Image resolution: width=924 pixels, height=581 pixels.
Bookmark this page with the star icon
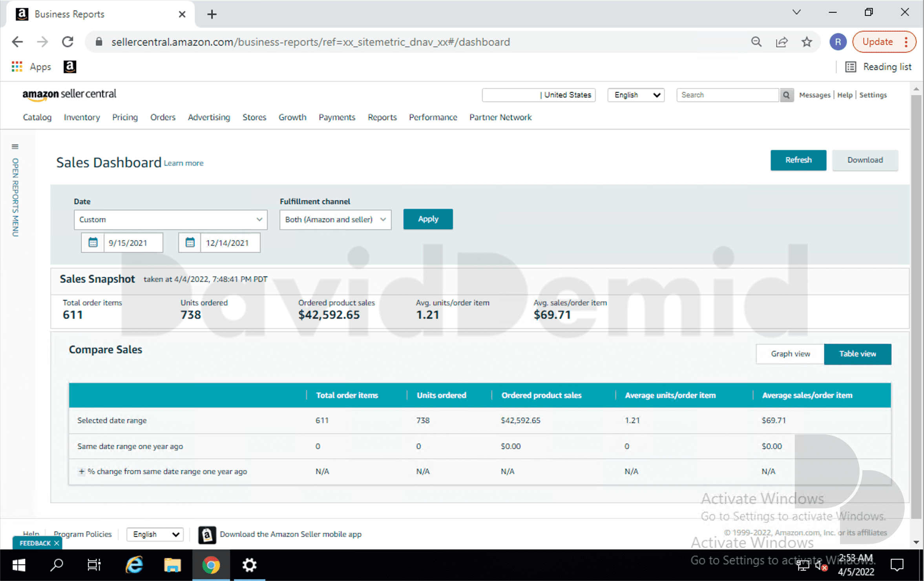(x=807, y=42)
